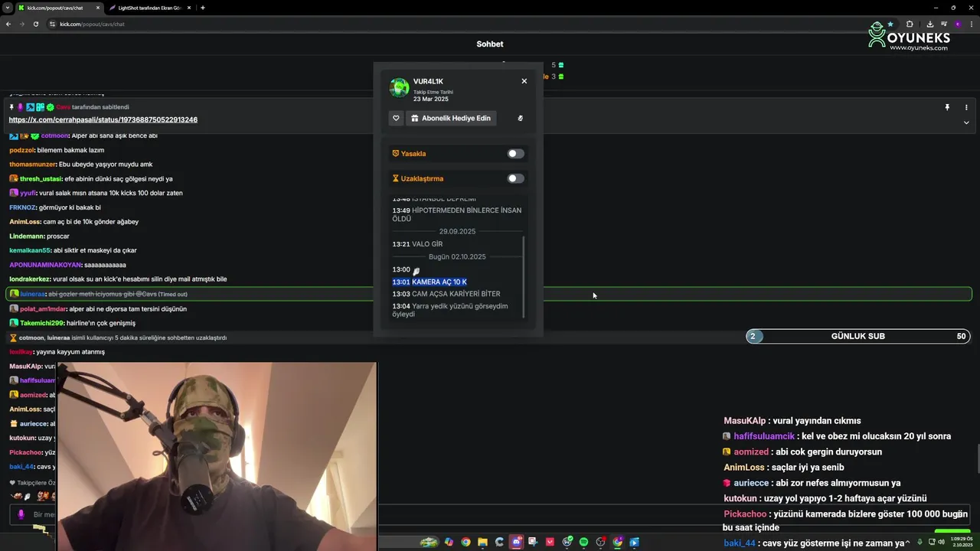Unpin the pinned message with pin icon
This screenshot has height=551, width=980.
(947, 108)
